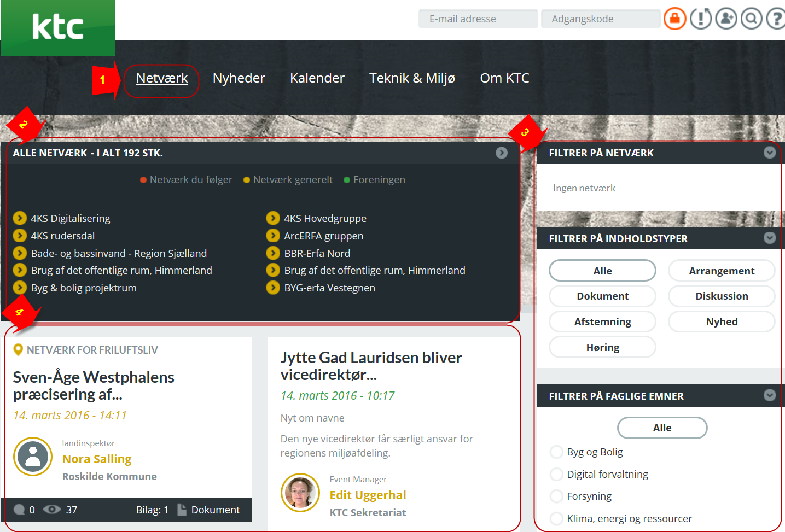This screenshot has height=532, width=785.
Task: Collapse Filtrer på netværk panel
Action: (x=770, y=153)
